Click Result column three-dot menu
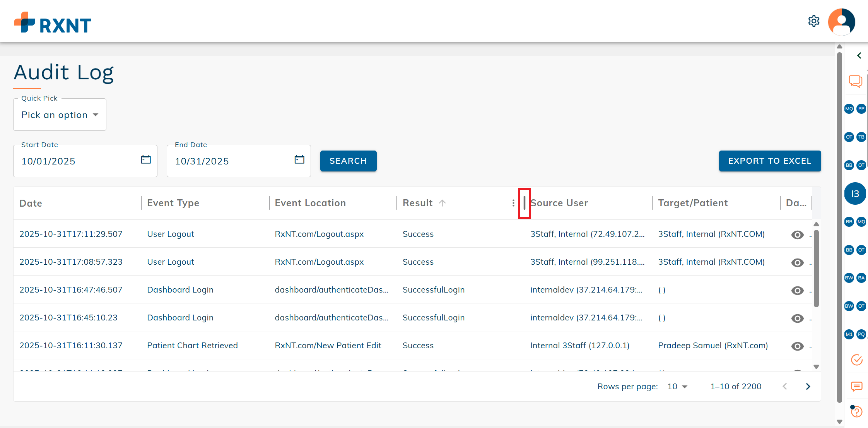This screenshot has height=428, width=868. [x=513, y=203]
